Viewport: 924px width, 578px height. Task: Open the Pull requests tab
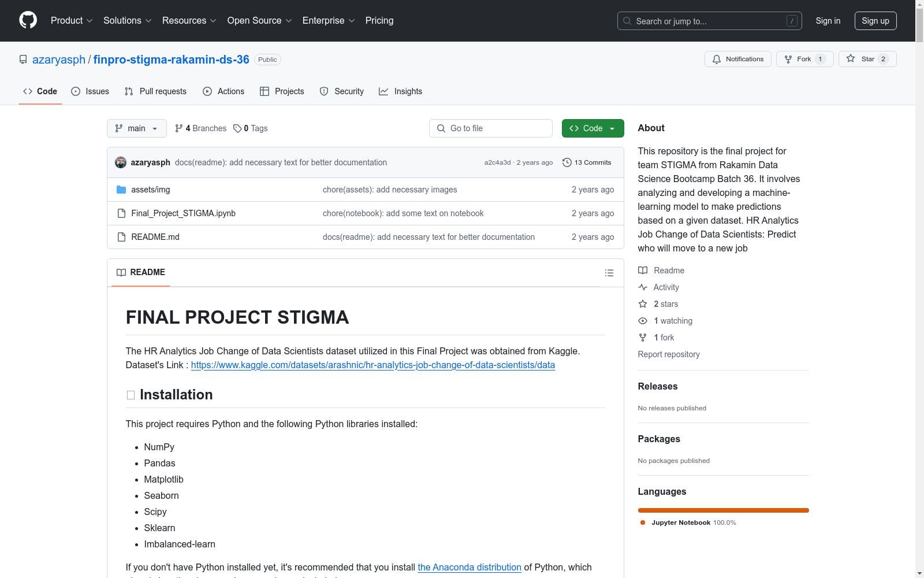[x=155, y=91]
